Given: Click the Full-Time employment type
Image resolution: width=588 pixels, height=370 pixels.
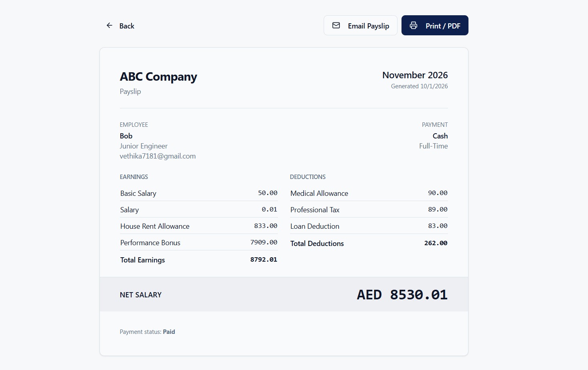Looking at the screenshot, I should [434, 146].
